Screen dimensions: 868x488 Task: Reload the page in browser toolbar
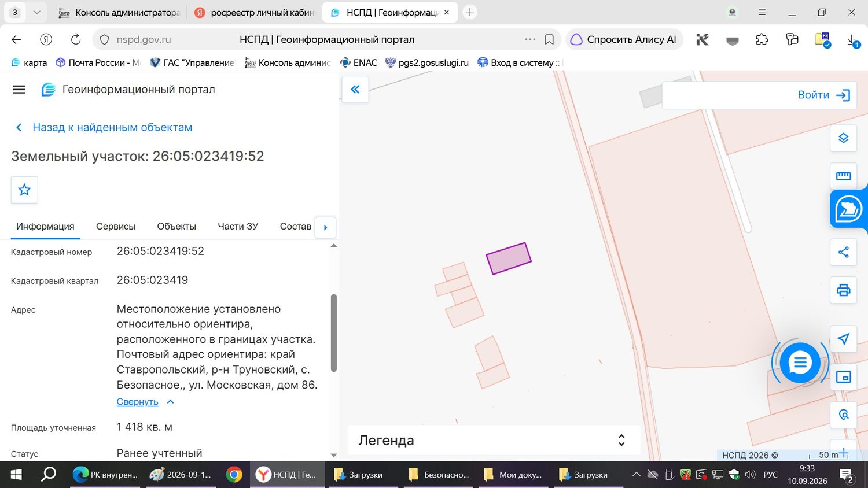76,39
